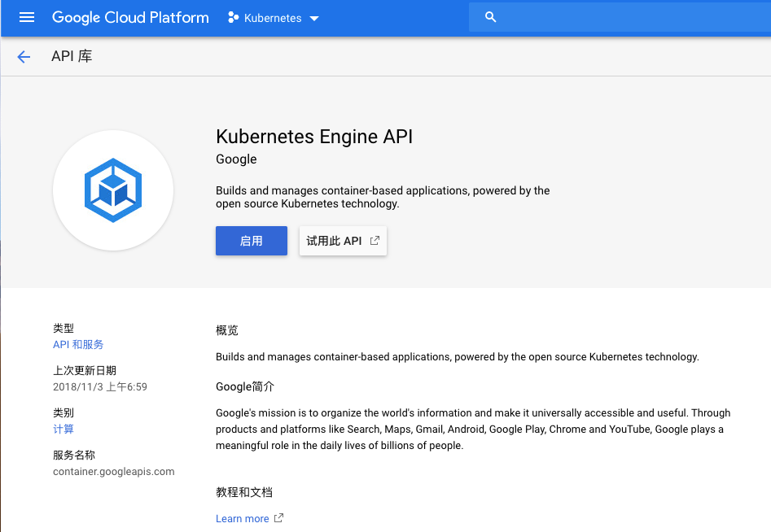
Task: Click the Kubernetes project hexagon icon
Action: pos(233,18)
